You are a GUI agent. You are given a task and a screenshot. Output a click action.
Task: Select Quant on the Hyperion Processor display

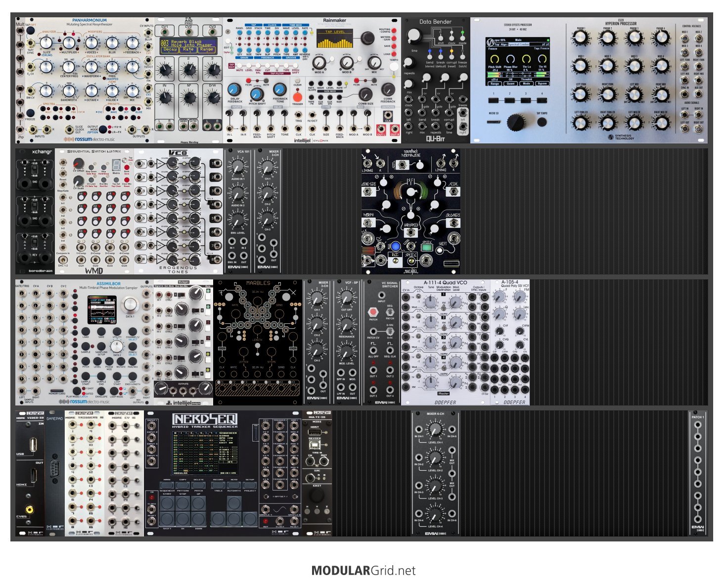click(511, 84)
